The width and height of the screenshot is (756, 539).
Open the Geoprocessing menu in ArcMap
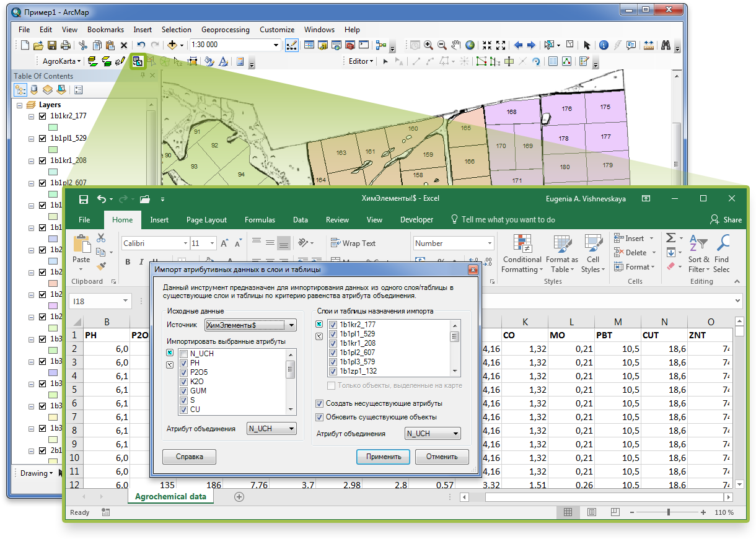[226, 30]
